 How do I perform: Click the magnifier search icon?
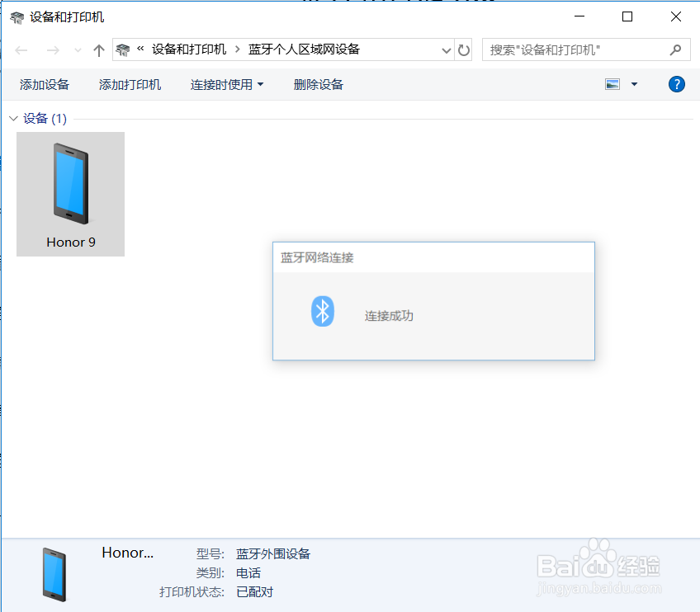(675, 50)
